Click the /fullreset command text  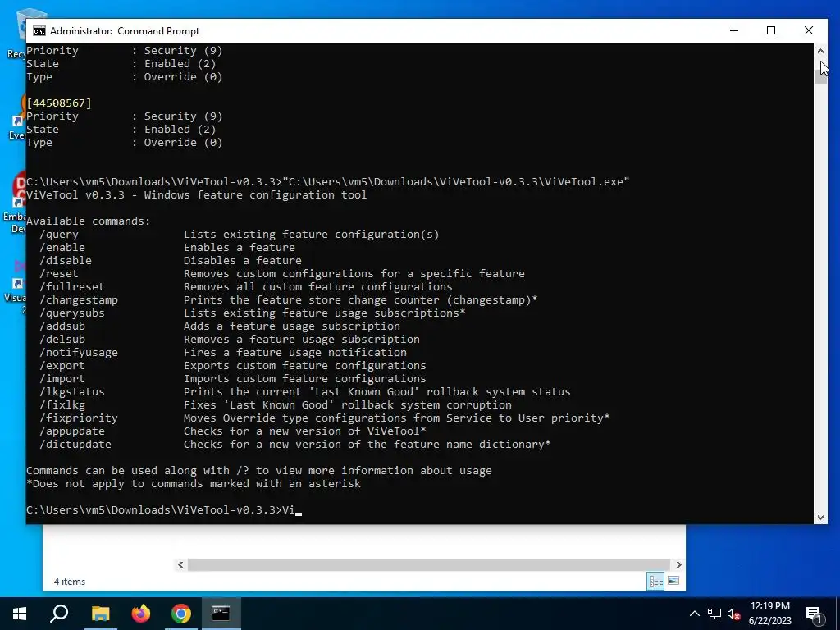point(72,286)
